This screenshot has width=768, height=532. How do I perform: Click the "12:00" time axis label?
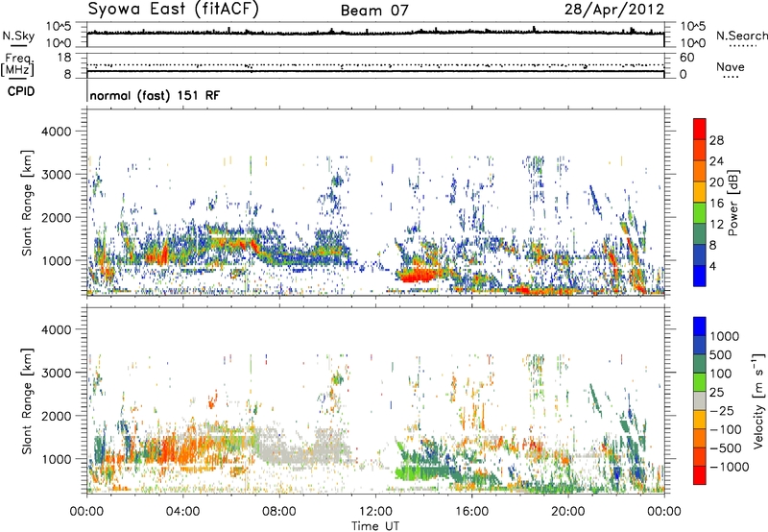pyautogui.click(x=375, y=512)
